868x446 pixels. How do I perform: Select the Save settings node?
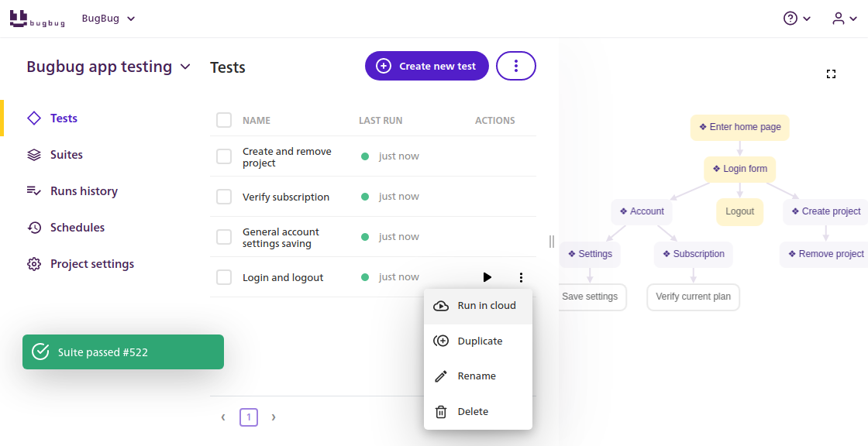pyautogui.click(x=592, y=297)
